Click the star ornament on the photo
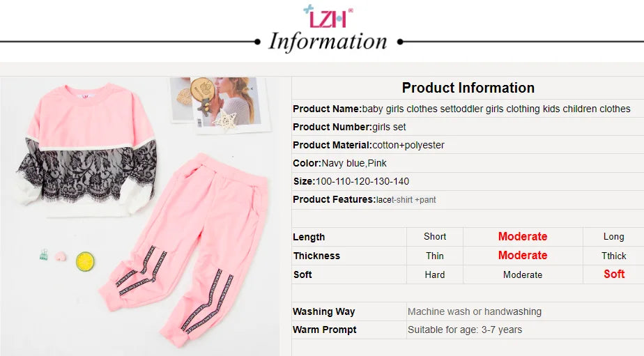Screen dimensions: 644x356 tap(224, 120)
